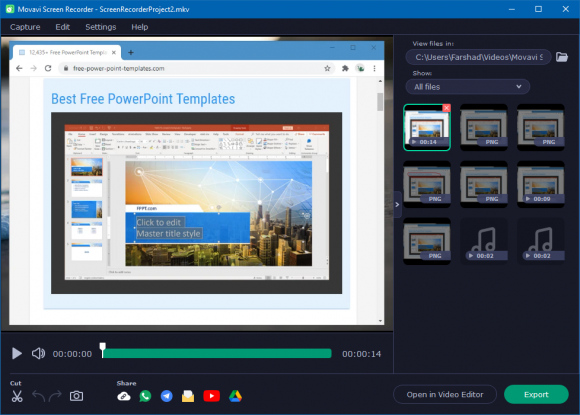580x415 pixels.
Task: Click the Export button
Action: 536,395
